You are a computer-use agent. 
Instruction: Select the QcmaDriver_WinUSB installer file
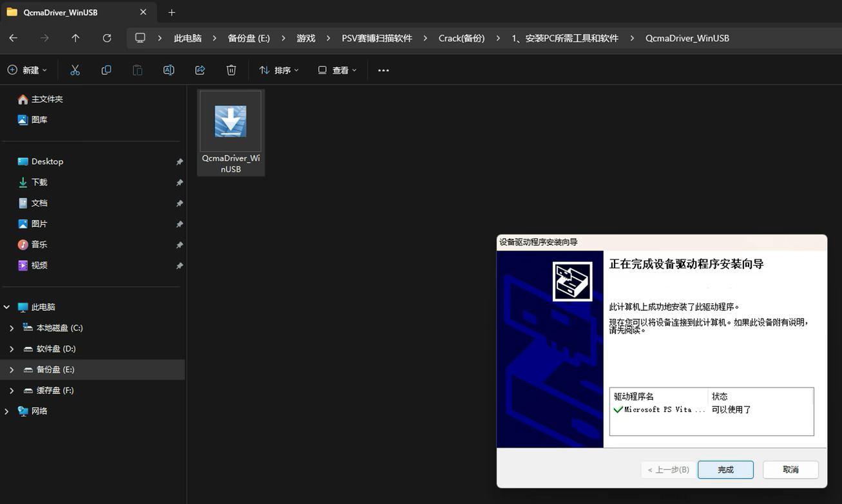coord(231,133)
